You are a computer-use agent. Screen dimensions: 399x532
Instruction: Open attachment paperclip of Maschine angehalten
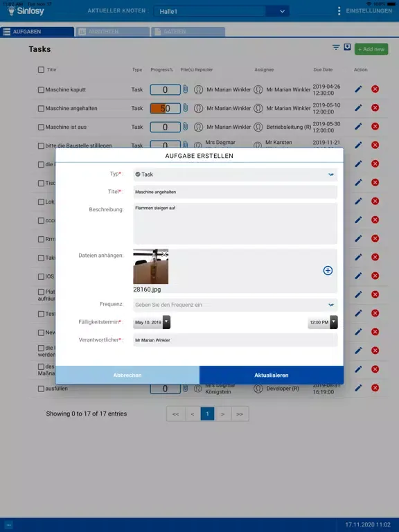[185, 108]
